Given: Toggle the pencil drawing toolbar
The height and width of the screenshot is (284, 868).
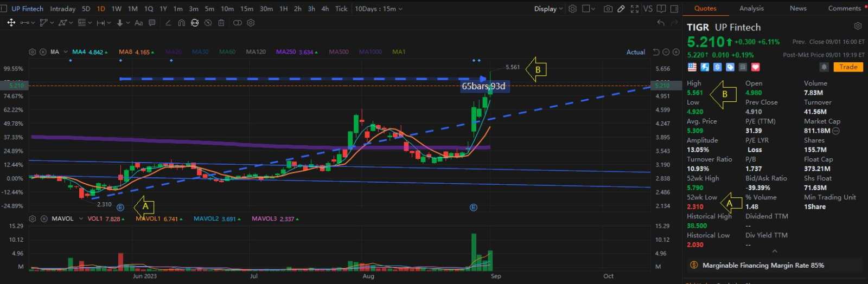Looking at the screenshot, I should click(x=621, y=9).
